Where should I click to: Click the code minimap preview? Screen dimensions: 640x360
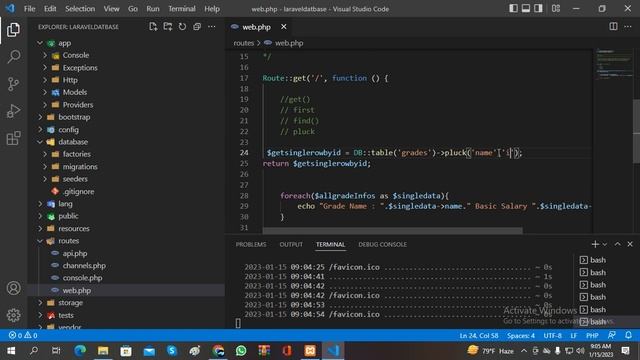tap(614, 63)
